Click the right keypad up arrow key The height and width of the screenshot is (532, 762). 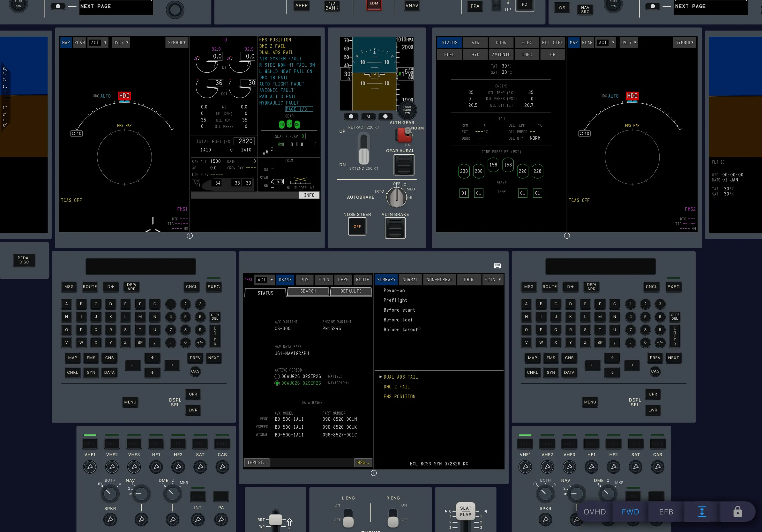(612, 358)
